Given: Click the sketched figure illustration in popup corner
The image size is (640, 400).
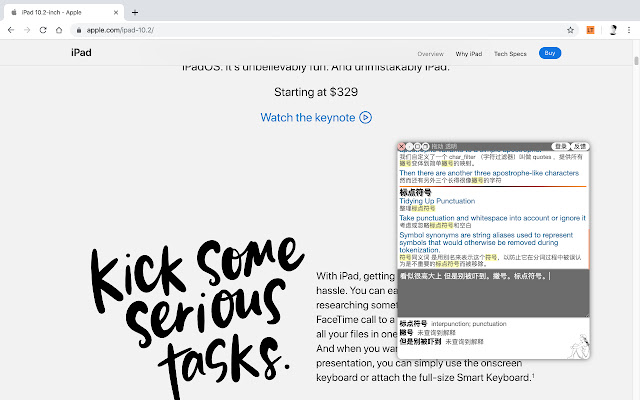Looking at the screenshot, I should point(578,346).
